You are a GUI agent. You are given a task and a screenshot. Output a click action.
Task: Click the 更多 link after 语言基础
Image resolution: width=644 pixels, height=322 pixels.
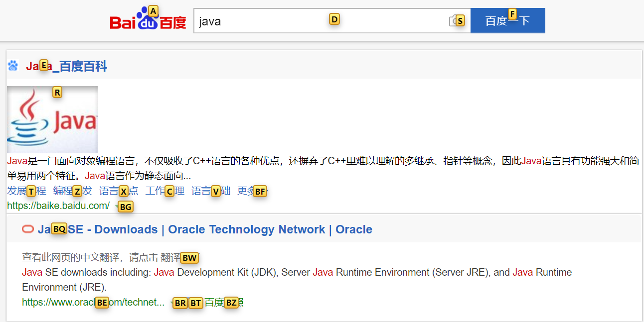pyautogui.click(x=253, y=191)
